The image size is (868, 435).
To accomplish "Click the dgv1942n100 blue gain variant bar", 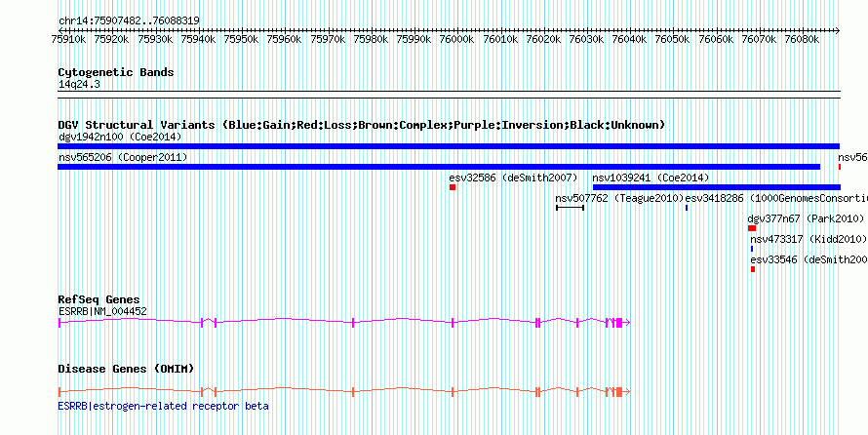I will pyautogui.click(x=449, y=146).
